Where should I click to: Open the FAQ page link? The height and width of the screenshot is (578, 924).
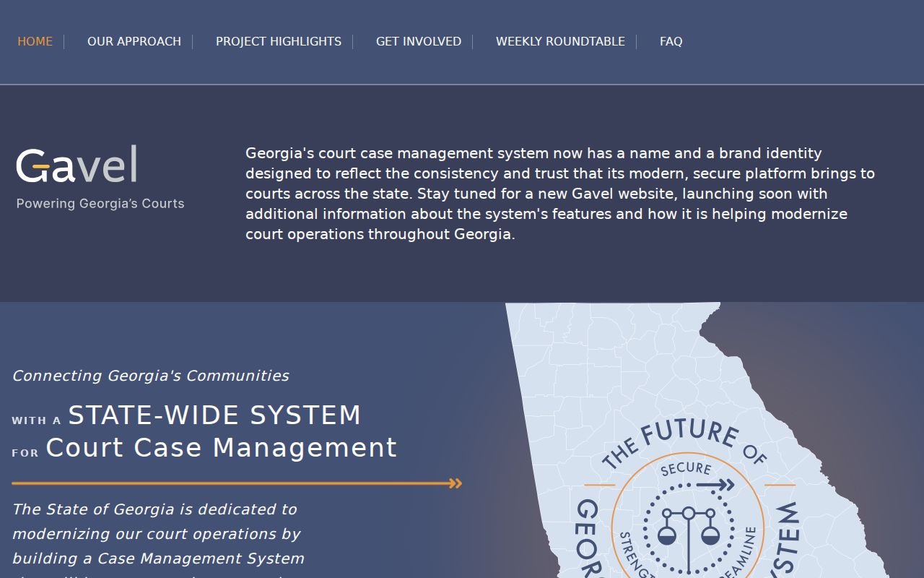671,41
